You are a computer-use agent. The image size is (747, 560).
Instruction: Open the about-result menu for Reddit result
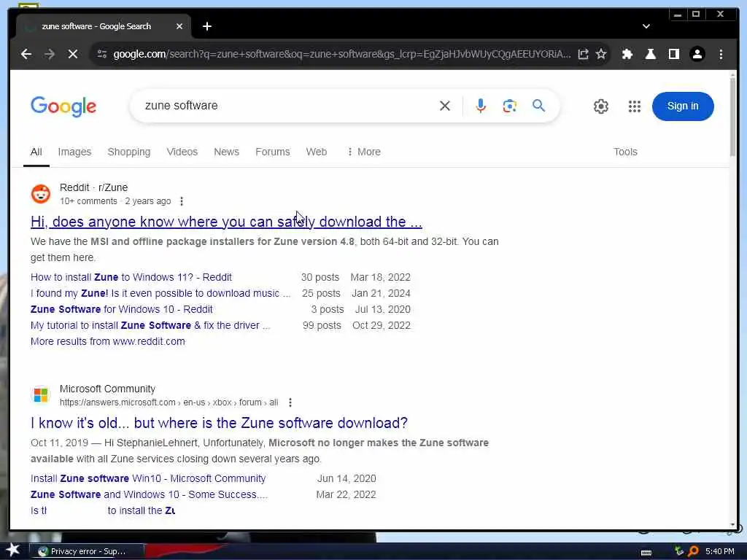(x=182, y=201)
